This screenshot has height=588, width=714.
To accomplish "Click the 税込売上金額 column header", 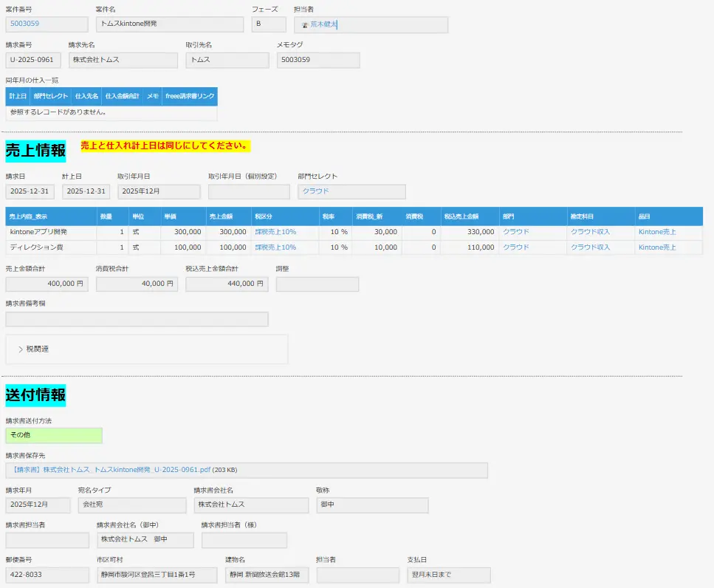I will pyautogui.click(x=461, y=216).
